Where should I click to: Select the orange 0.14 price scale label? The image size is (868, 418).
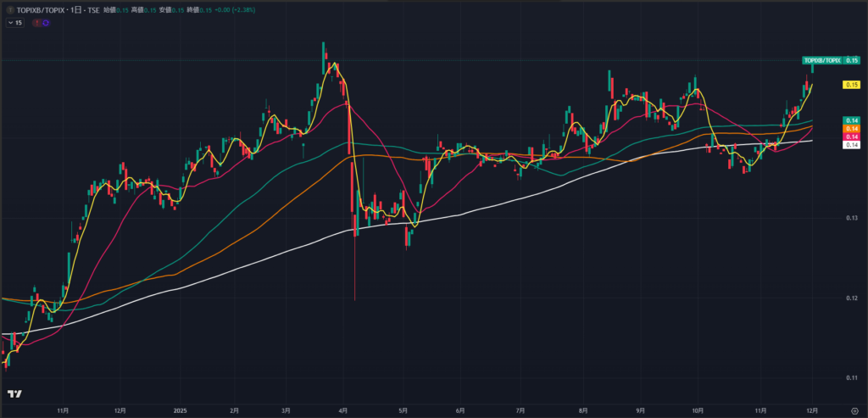(852, 128)
